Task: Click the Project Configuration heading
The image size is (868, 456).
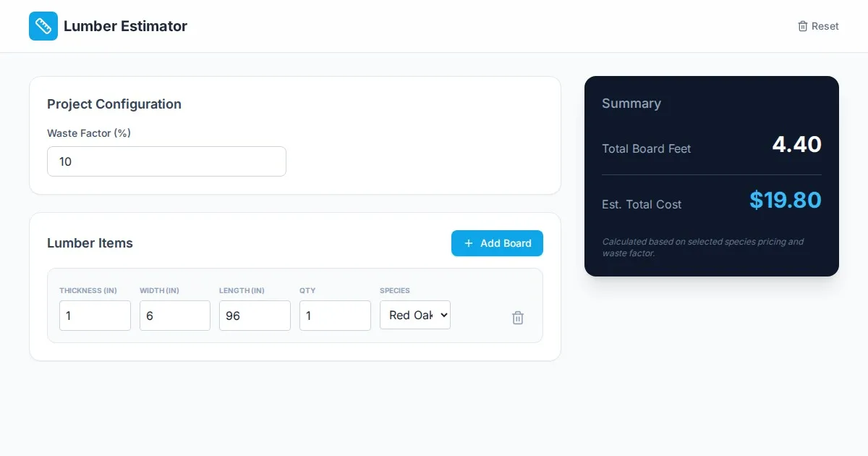Action: (114, 104)
